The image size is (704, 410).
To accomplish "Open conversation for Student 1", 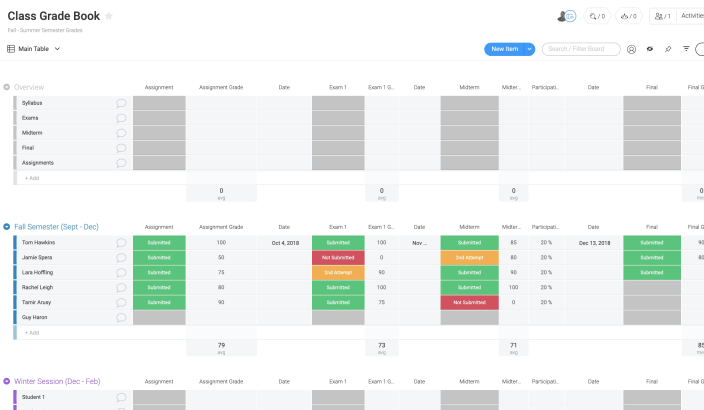I will click(121, 397).
